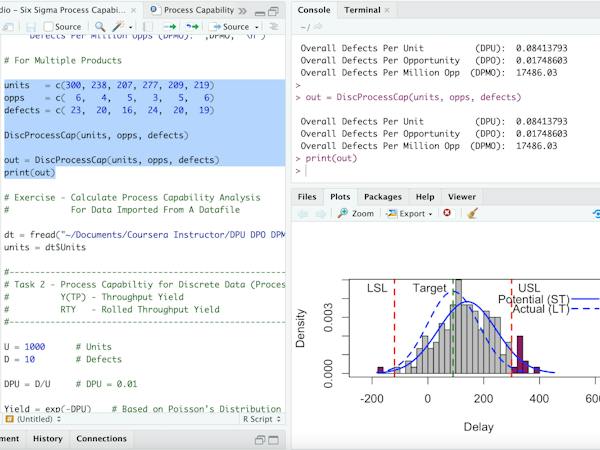Open the Viewer tab

(462, 197)
